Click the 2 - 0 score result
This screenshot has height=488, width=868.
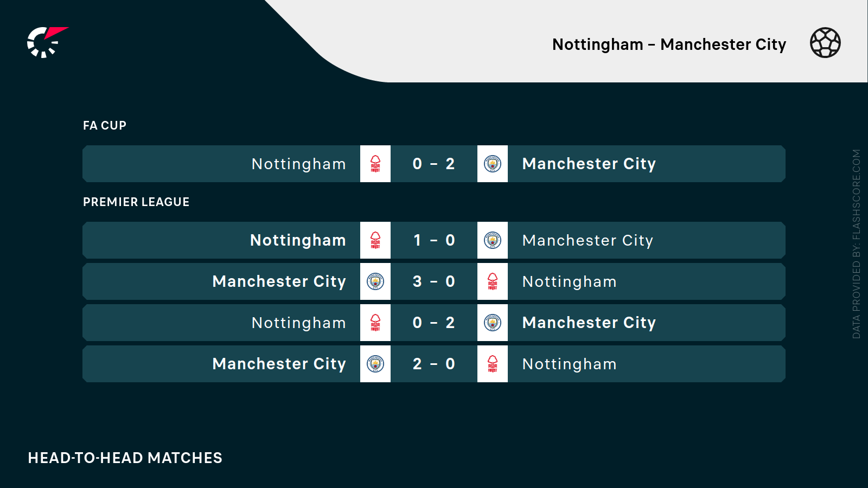click(x=433, y=364)
